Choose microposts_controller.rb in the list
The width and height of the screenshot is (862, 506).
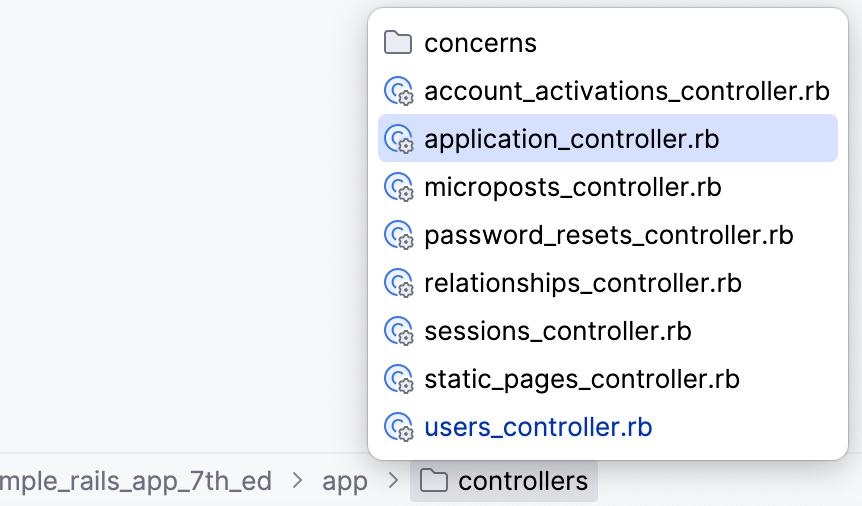click(x=572, y=187)
